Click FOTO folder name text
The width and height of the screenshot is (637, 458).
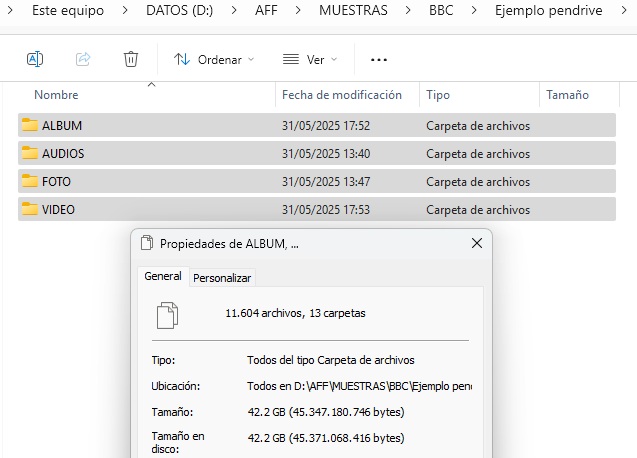point(56,182)
